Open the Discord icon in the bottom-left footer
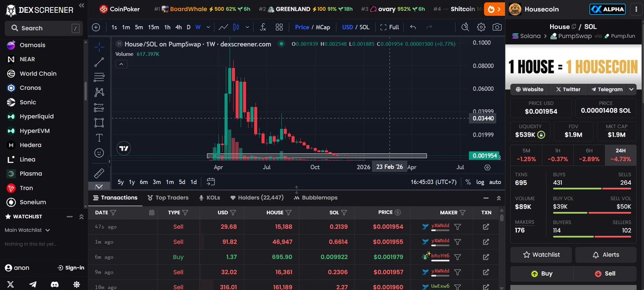Screen dimensions: 644x290 [55, 284]
